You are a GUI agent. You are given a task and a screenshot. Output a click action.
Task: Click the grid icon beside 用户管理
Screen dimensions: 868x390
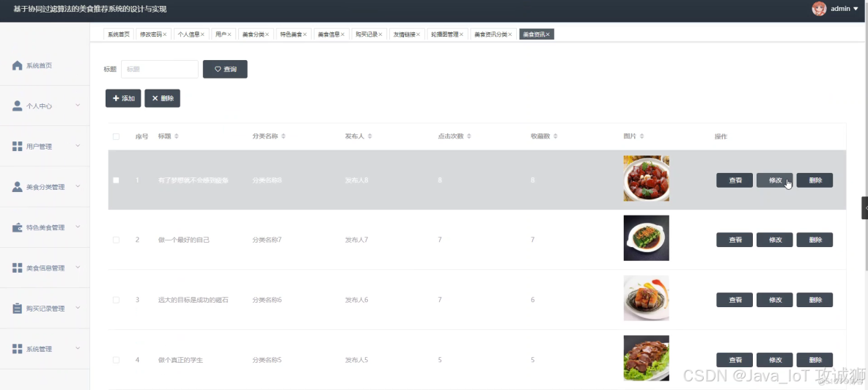click(17, 146)
